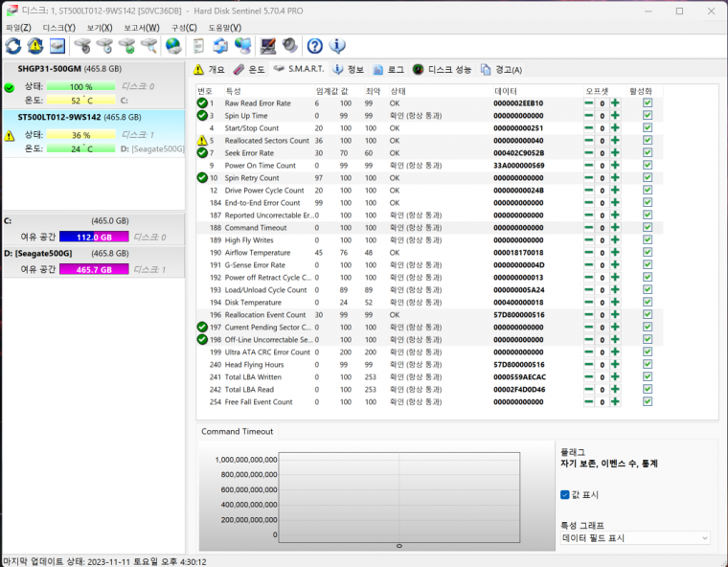Click the disk with green checkmark icon

(x=126, y=46)
